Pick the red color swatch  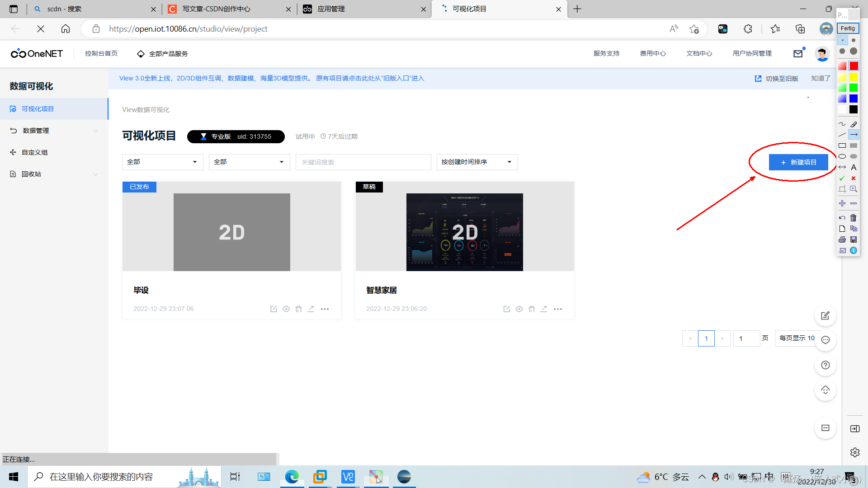point(854,66)
